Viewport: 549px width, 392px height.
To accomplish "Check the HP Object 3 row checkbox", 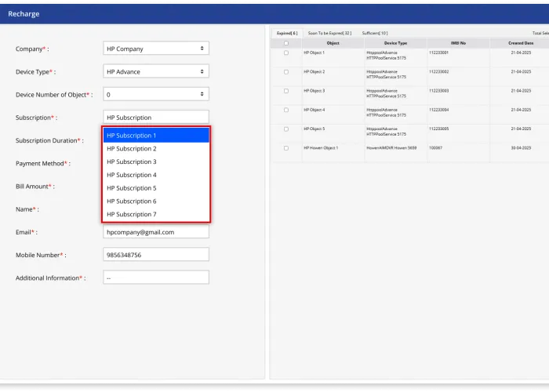I will (x=286, y=91).
